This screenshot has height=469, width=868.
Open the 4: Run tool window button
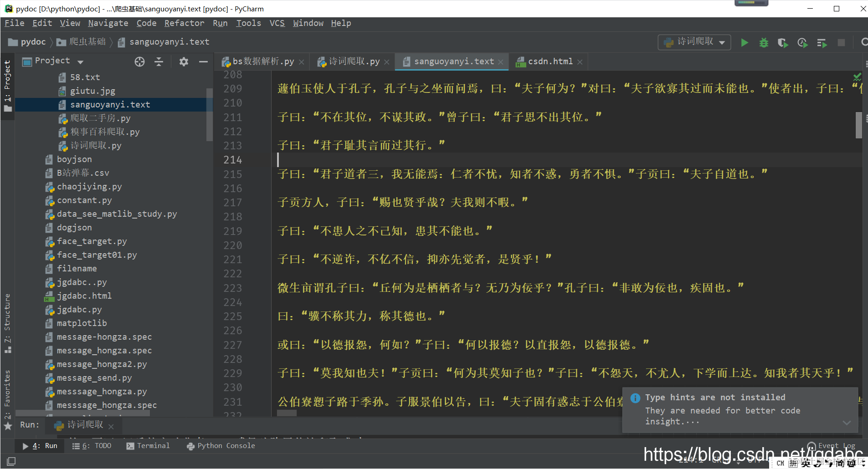(40, 446)
